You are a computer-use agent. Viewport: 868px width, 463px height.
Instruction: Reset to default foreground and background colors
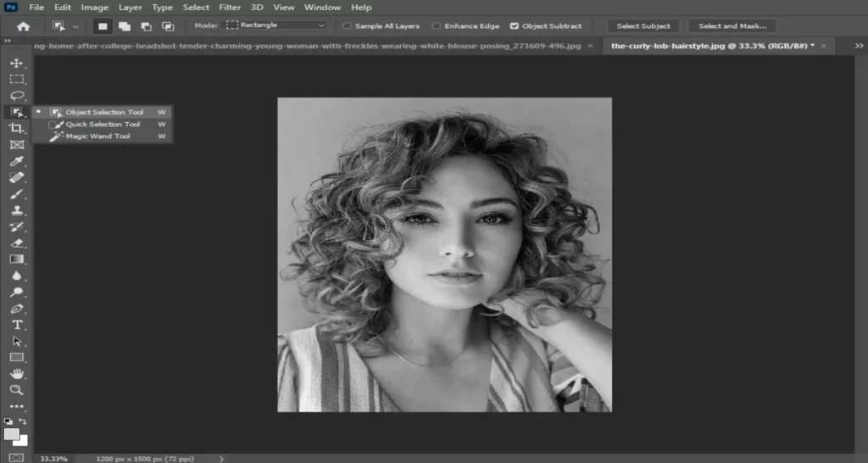coord(8,421)
